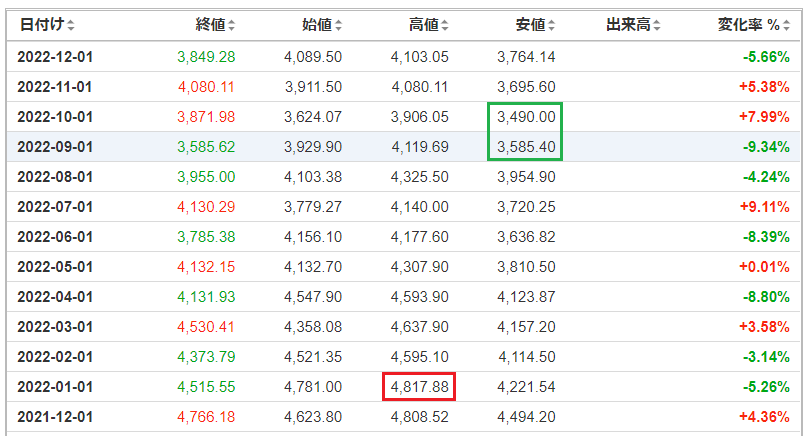
Task: Click closing value 4,766.18
Action: pyautogui.click(x=206, y=416)
